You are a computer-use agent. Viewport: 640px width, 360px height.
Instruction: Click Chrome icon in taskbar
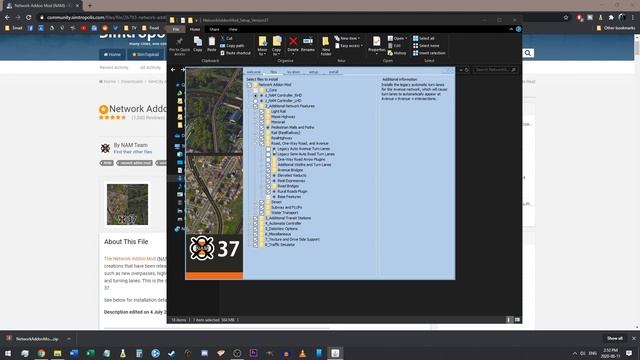pos(41,353)
